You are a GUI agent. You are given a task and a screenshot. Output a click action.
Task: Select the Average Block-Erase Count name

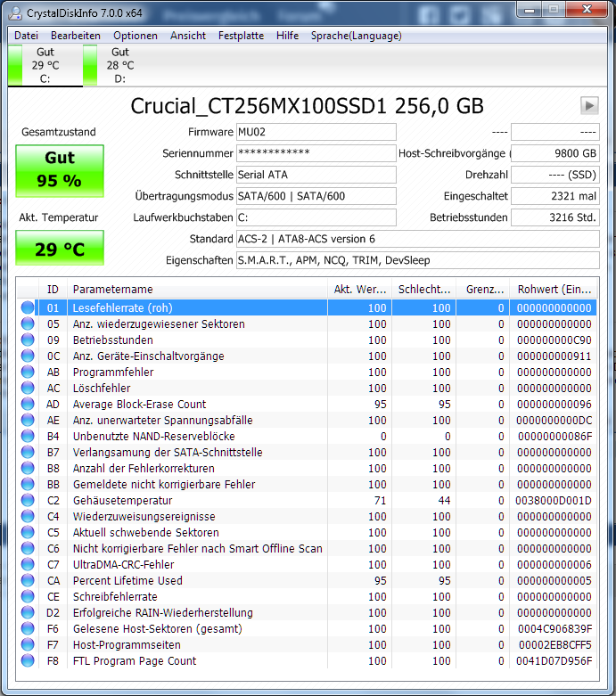click(x=139, y=405)
